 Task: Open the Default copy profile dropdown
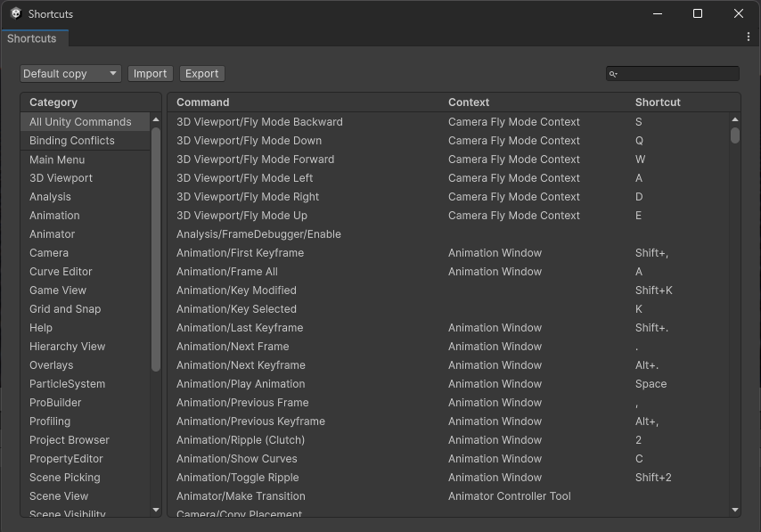pyautogui.click(x=70, y=74)
